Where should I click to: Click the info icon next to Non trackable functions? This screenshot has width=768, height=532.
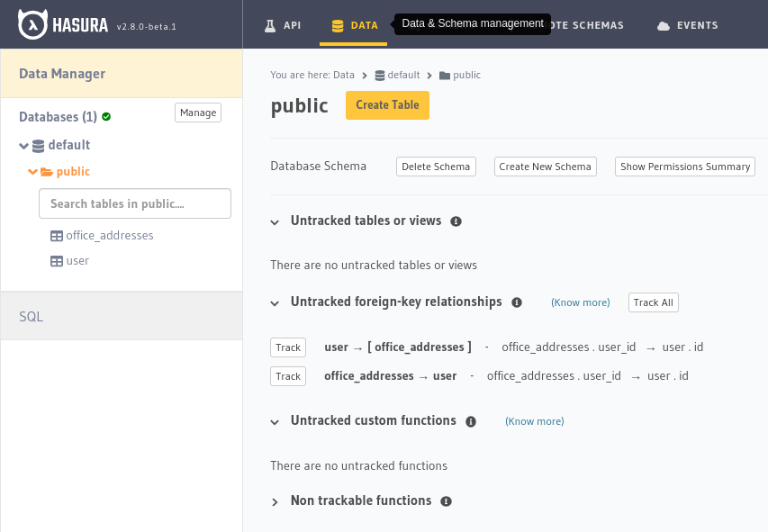click(x=446, y=501)
